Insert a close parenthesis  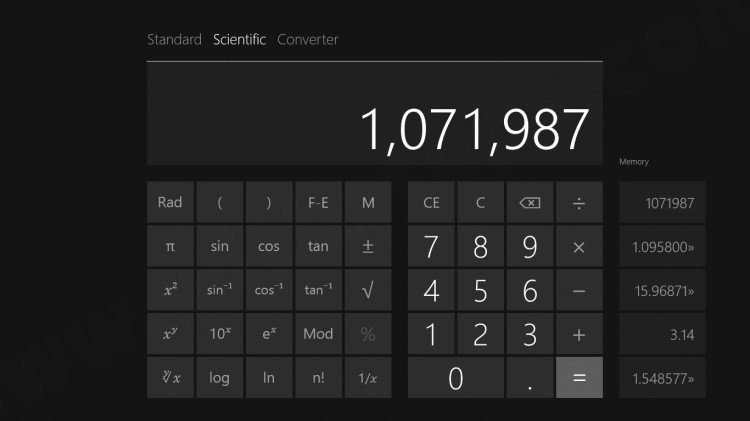click(269, 202)
